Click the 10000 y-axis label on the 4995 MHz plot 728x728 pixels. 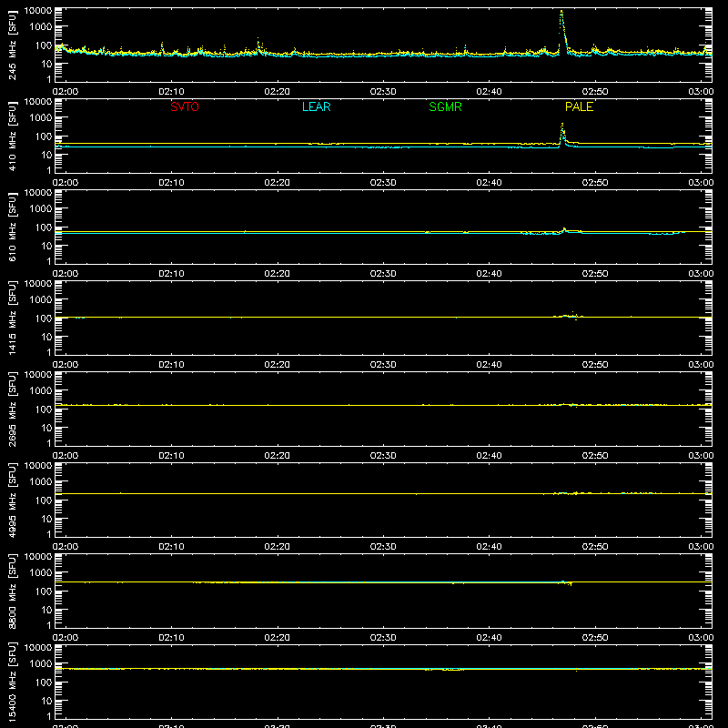tap(38, 466)
